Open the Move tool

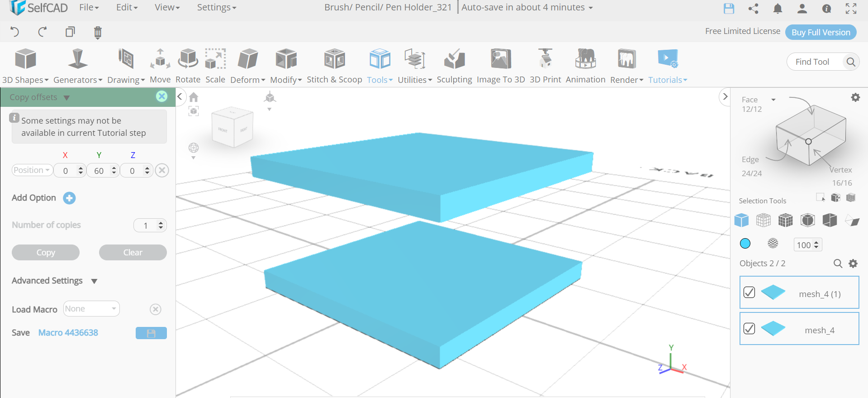(x=160, y=67)
